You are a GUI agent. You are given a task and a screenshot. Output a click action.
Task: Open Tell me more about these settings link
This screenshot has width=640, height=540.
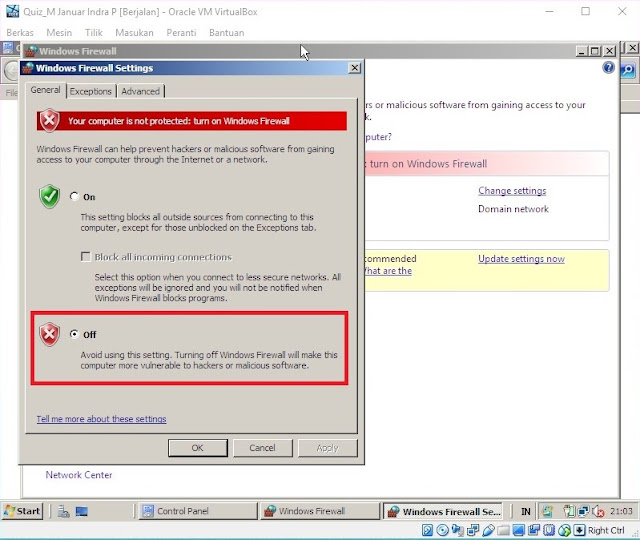click(x=101, y=419)
